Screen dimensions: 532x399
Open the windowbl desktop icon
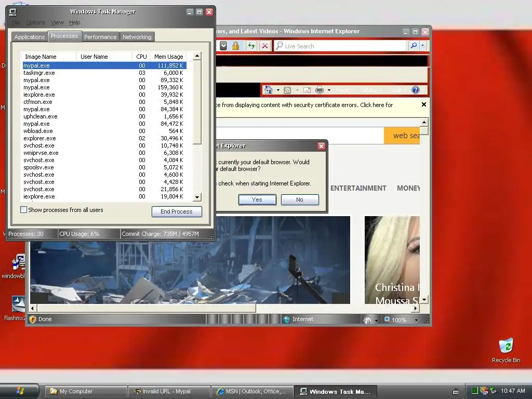click(14, 267)
